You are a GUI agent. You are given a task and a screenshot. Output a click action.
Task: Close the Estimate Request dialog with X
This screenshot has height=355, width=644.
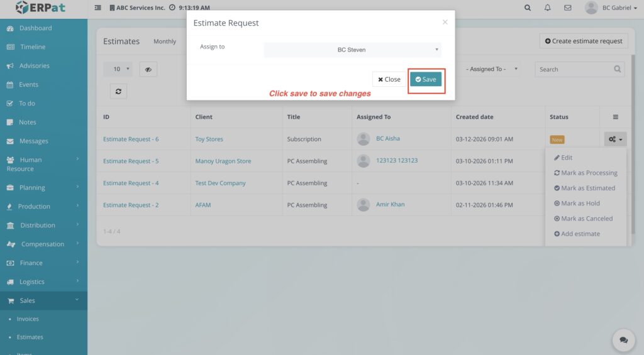445,22
